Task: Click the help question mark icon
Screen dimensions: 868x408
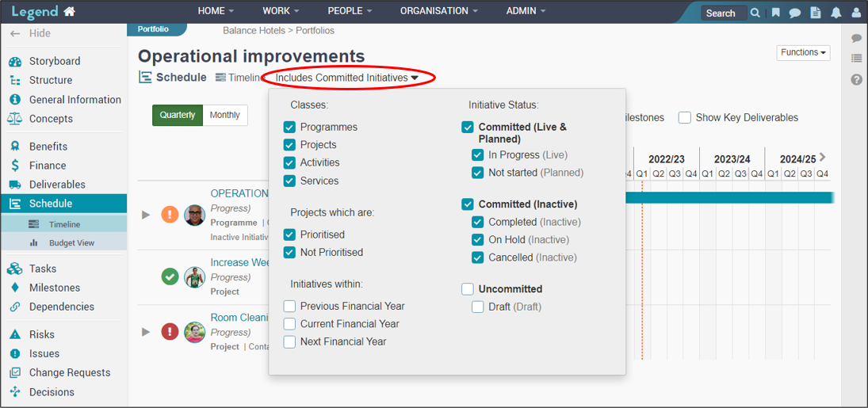Action: coord(856,80)
